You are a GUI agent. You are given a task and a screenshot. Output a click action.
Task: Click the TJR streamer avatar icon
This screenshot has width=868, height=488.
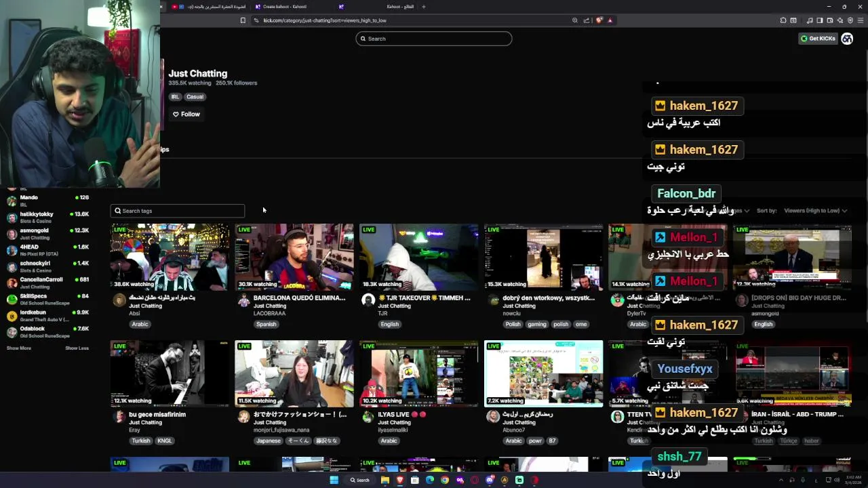point(368,300)
